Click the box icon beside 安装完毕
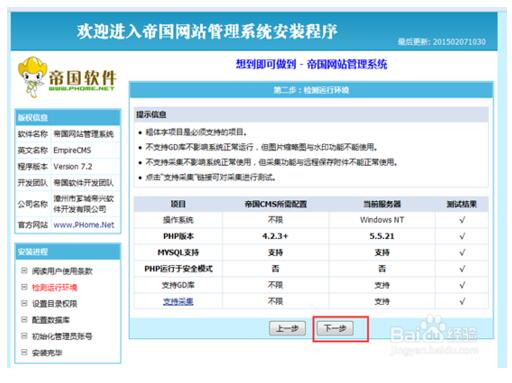Screen dimensions: 512x383 [24, 352]
